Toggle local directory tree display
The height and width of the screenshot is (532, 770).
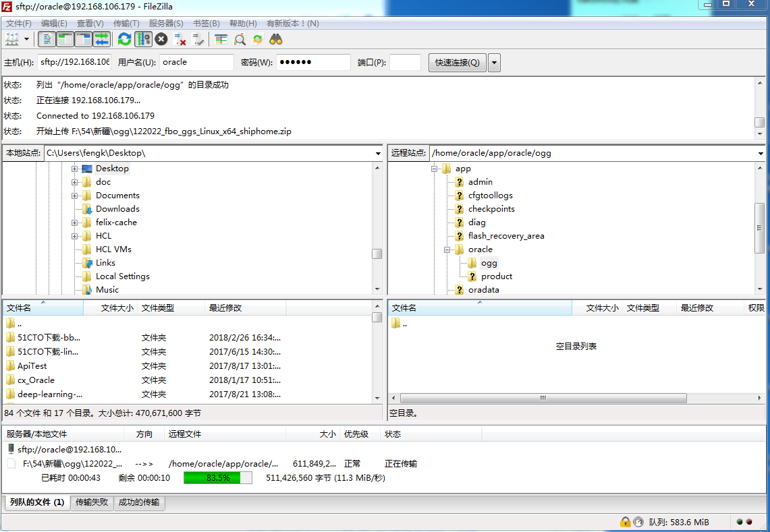(65, 39)
